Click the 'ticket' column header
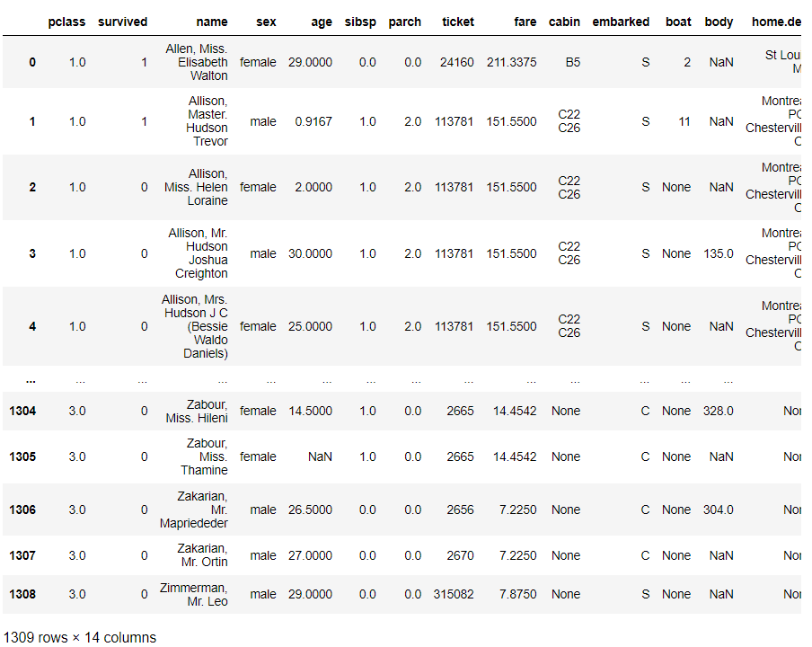Viewport: 812px width, 647px height. coord(458,22)
